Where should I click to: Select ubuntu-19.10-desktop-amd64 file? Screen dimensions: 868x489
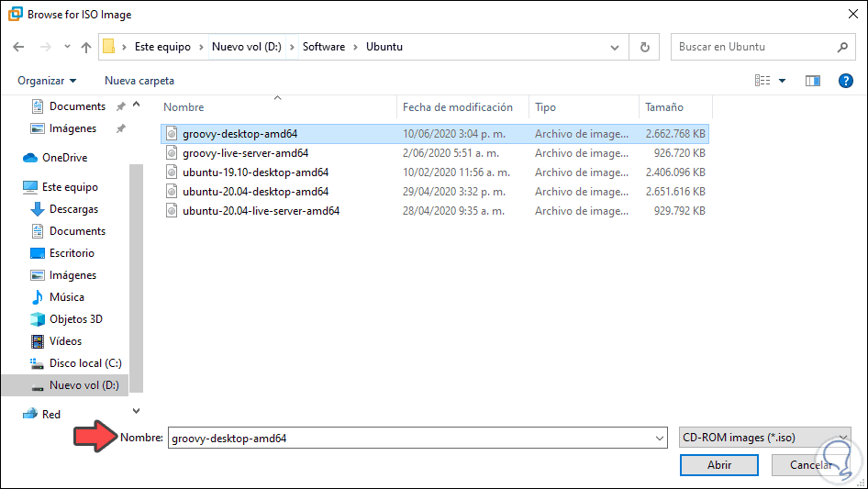point(435,172)
